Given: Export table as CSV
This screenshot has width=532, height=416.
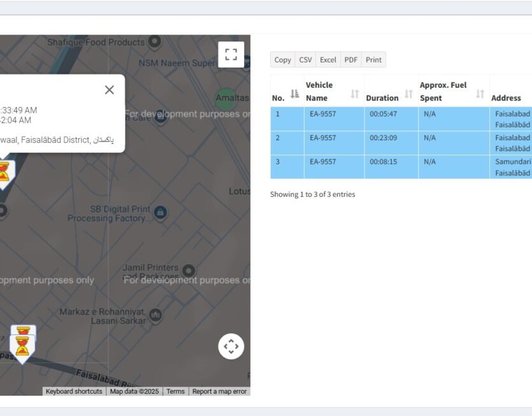Looking at the screenshot, I should (x=305, y=60).
